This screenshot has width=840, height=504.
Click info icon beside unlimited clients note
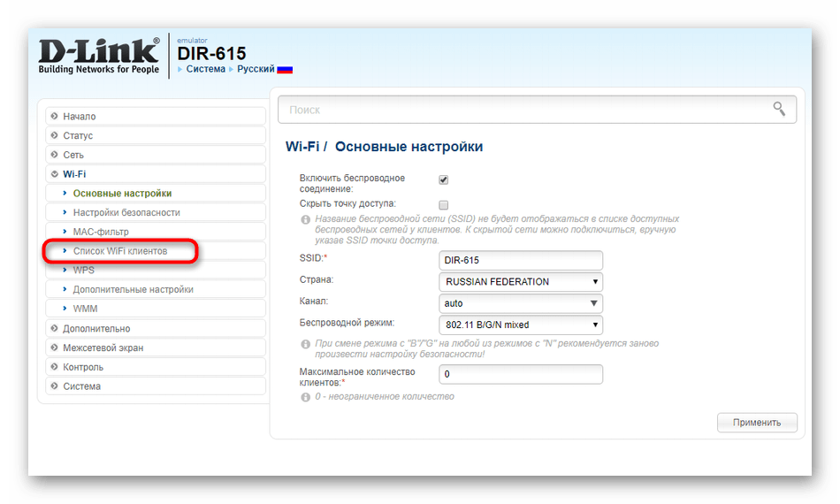305,397
